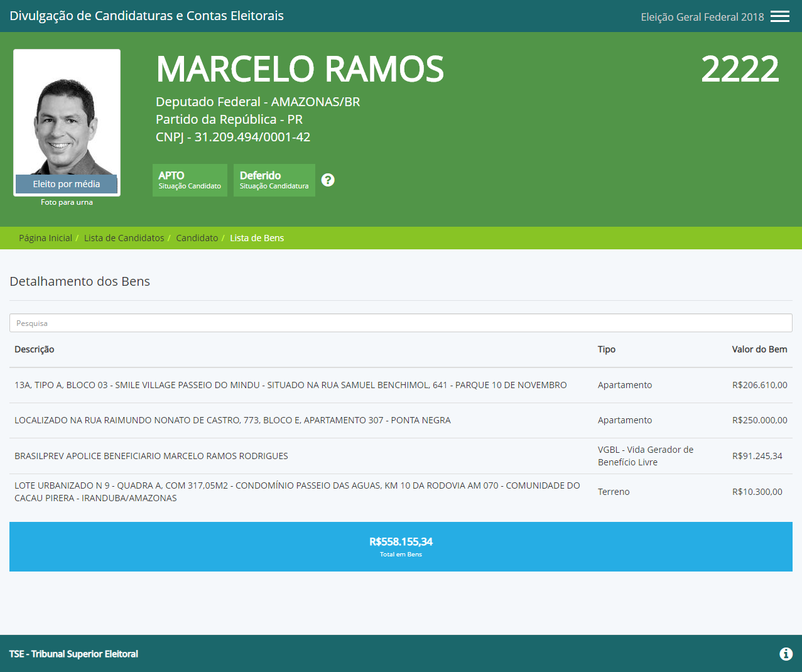Click the help question mark icon
The image size is (802, 672).
328,180
